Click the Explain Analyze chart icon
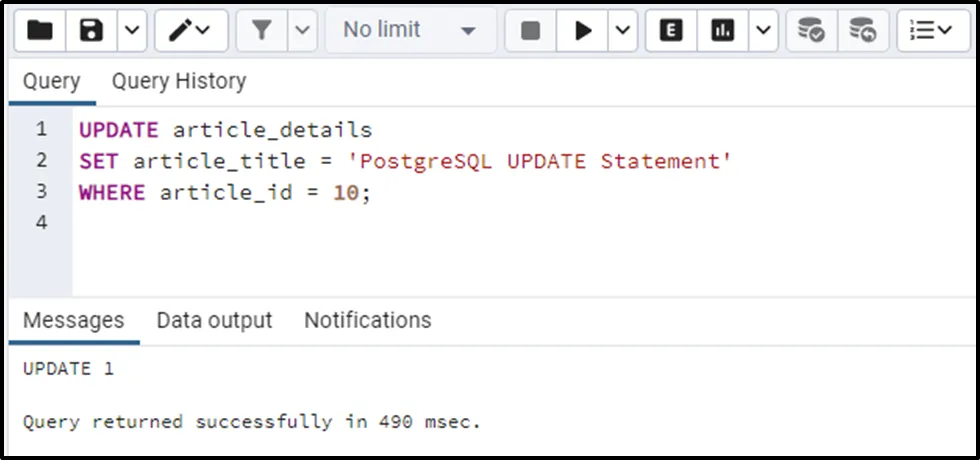 pyautogui.click(x=722, y=31)
